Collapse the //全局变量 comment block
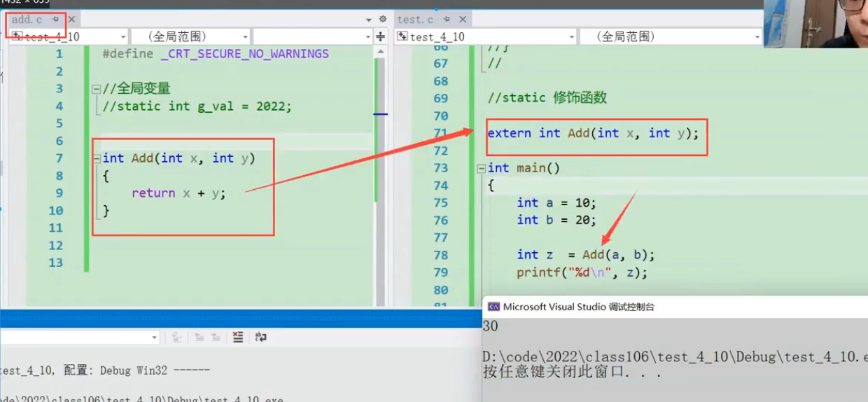The width and height of the screenshot is (868, 402). (x=96, y=89)
